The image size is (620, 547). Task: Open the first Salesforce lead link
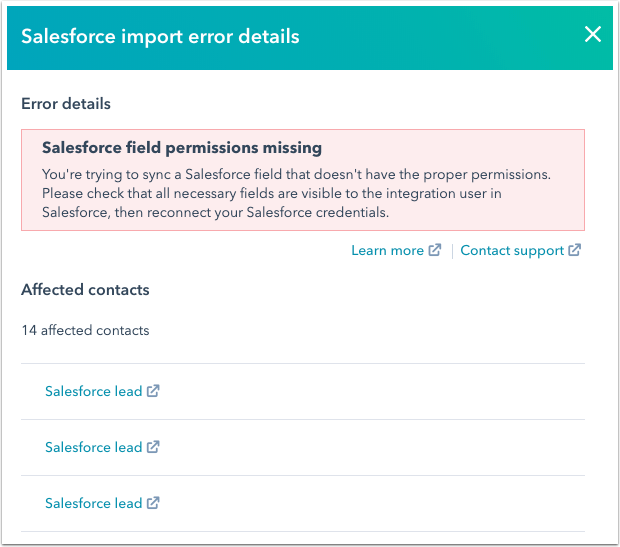(93, 392)
